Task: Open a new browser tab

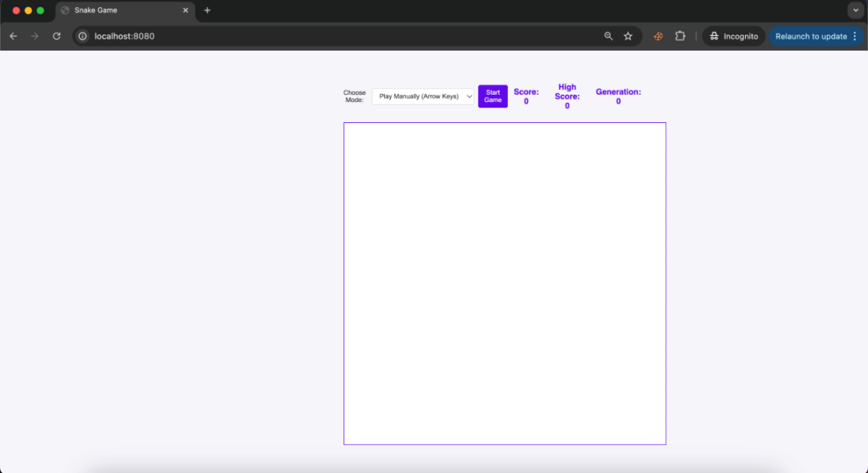Action: pos(207,10)
